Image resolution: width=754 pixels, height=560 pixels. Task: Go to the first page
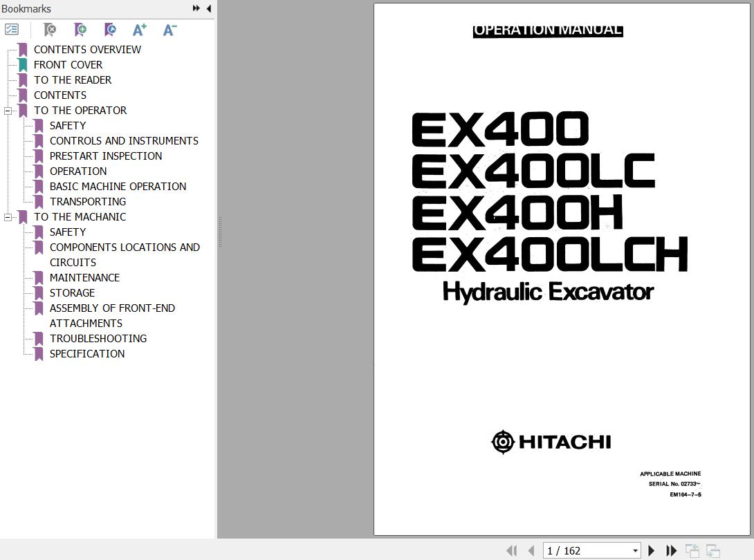[x=512, y=550]
